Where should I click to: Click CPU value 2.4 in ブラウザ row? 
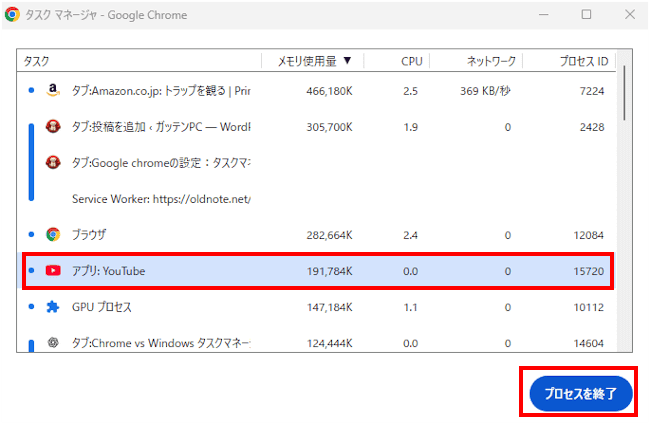point(410,235)
